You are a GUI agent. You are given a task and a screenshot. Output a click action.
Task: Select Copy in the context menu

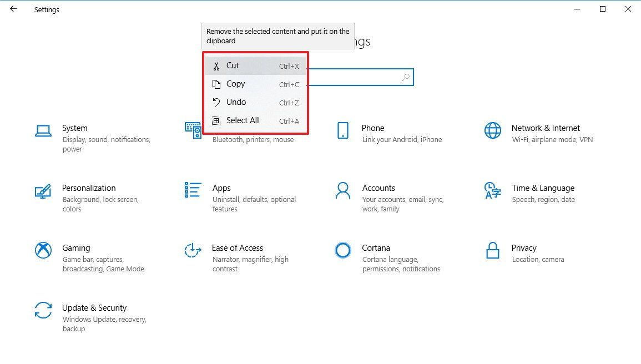(235, 84)
